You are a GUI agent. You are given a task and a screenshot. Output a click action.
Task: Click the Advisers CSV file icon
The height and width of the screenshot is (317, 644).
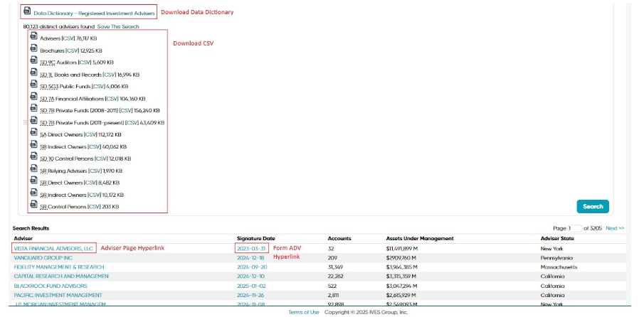pos(33,36)
